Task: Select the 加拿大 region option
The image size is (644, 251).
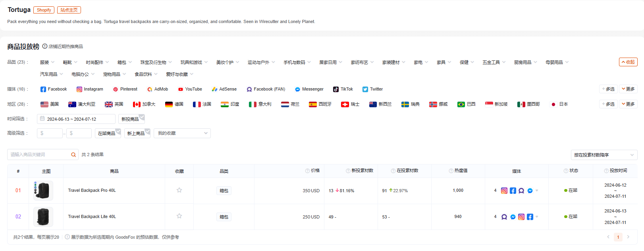Action: point(144,104)
